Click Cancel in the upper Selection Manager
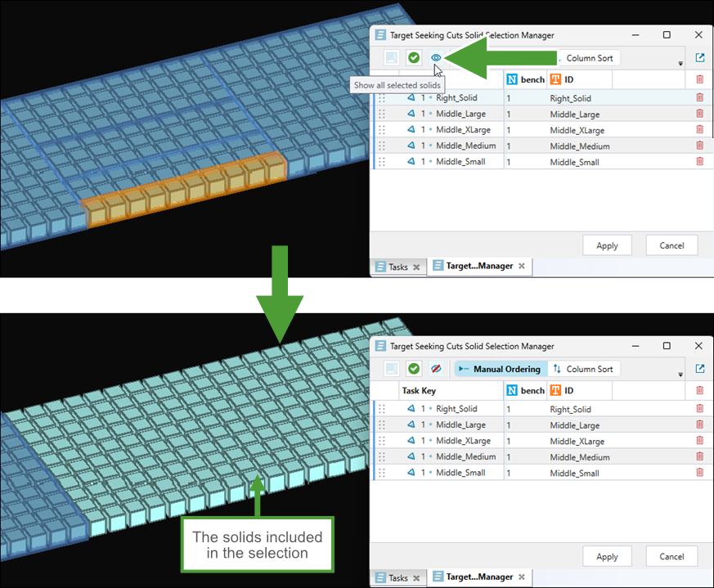The width and height of the screenshot is (714, 588). point(671,245)
